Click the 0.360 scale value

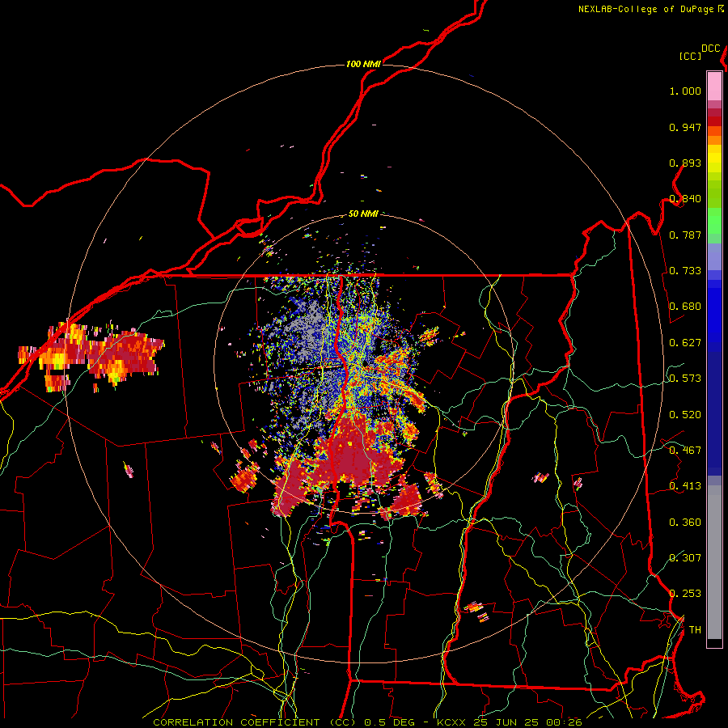point(685,523)
